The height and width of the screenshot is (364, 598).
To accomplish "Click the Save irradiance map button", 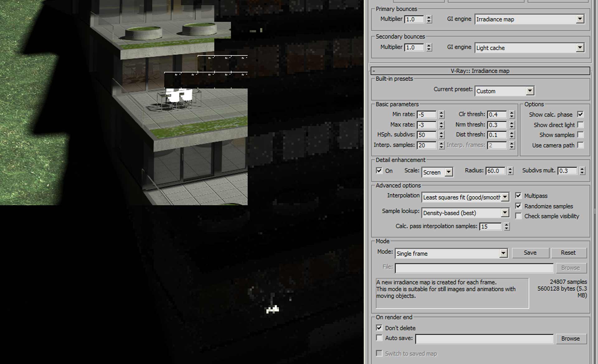I will pos(530,253).
